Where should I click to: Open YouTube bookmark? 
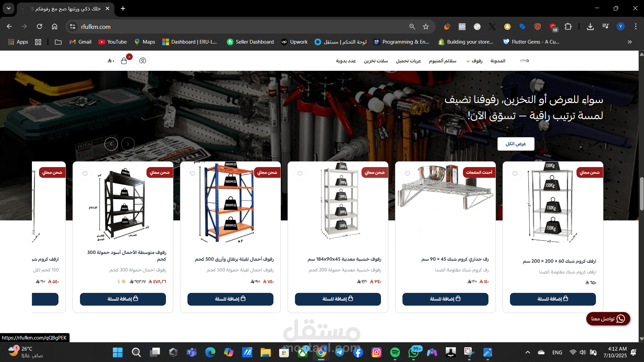[113, 42]
